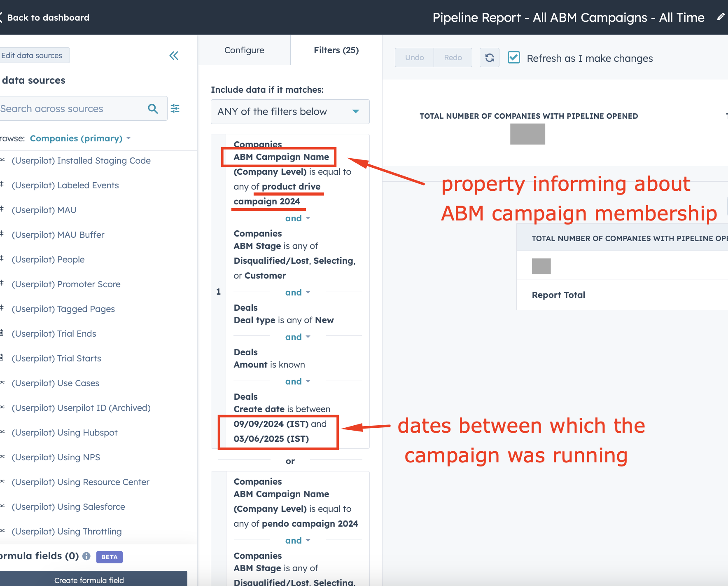Select (Userpilot) Trial Ends property
Screen dimensions: 728x586
(x=54, y=334)
